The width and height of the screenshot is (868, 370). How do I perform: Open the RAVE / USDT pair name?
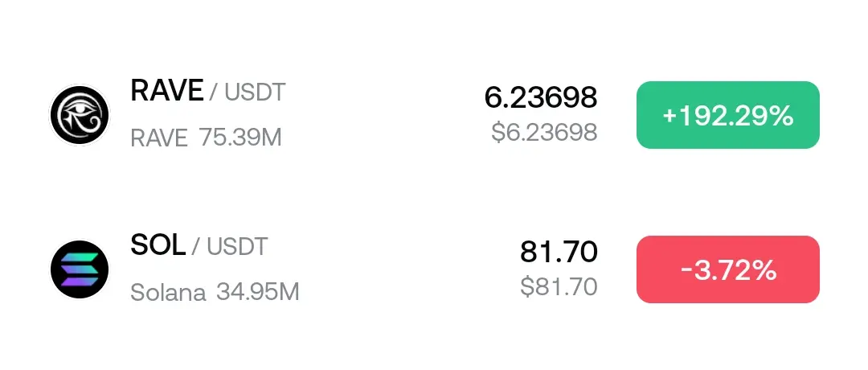[x=207, y=92]
